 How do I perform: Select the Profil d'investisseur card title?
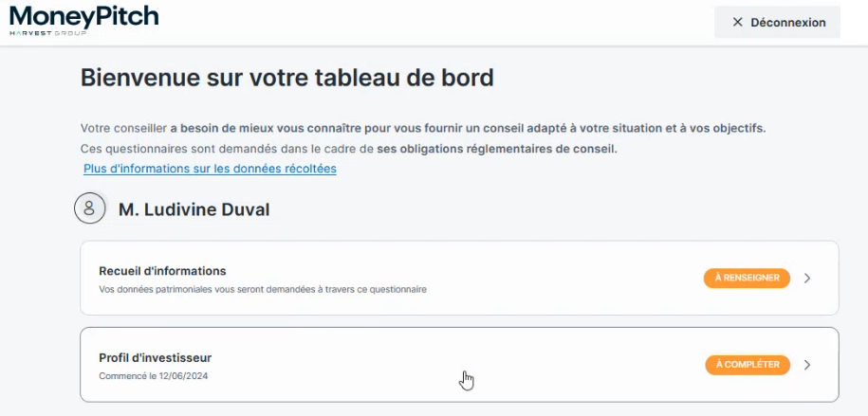pos(155,358)
